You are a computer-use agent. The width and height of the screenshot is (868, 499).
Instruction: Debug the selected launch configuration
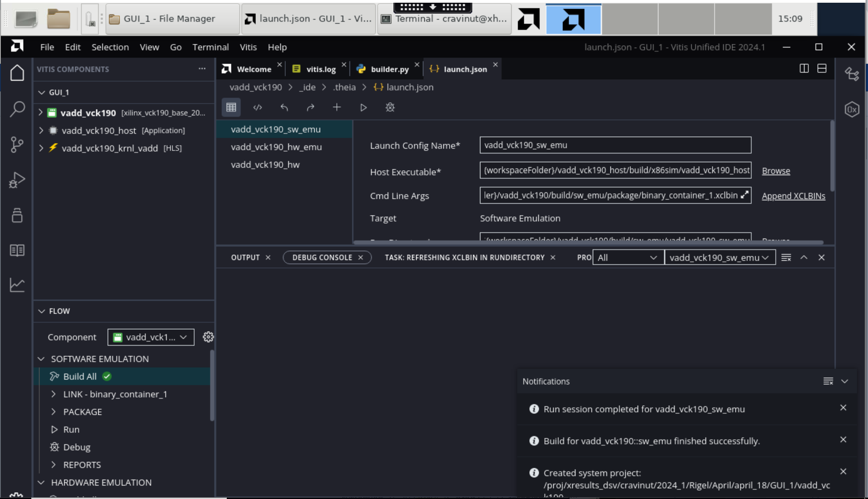(x=390, y=108)
